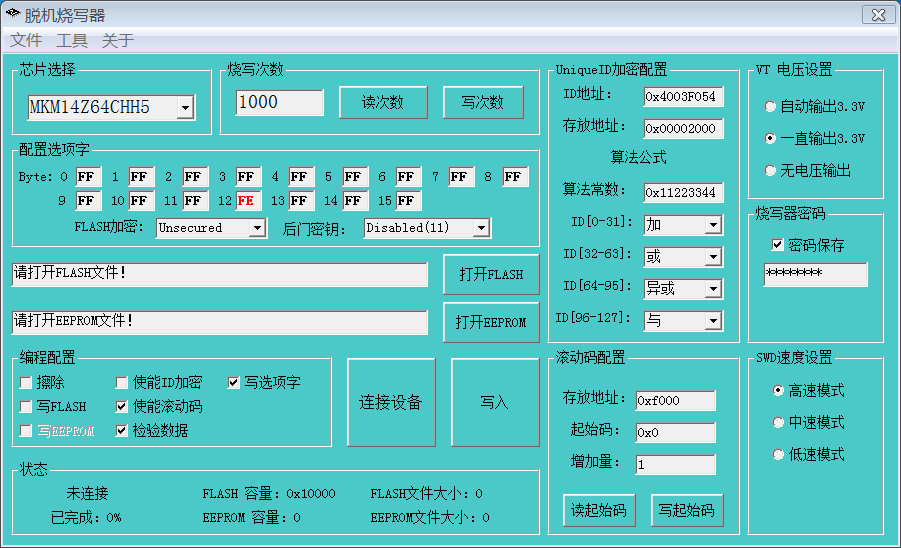
Task: Open the 工具 menu
Action: 72,40
